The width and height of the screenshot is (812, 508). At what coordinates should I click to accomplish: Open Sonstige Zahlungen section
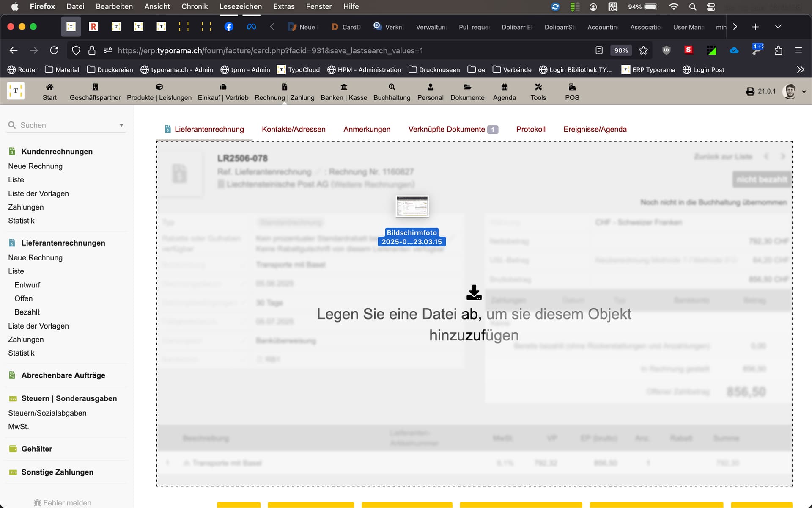(x=57, y=472)
